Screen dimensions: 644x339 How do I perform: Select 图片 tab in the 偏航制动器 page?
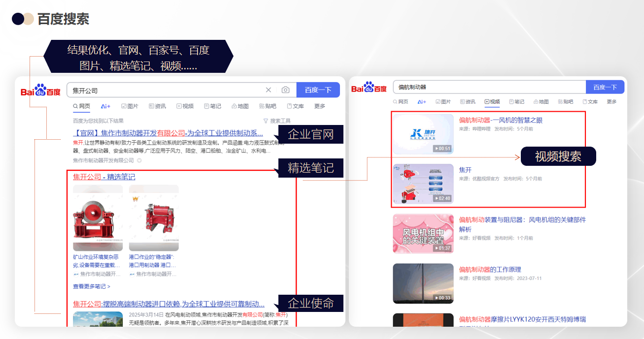click(x=443, y=102)
